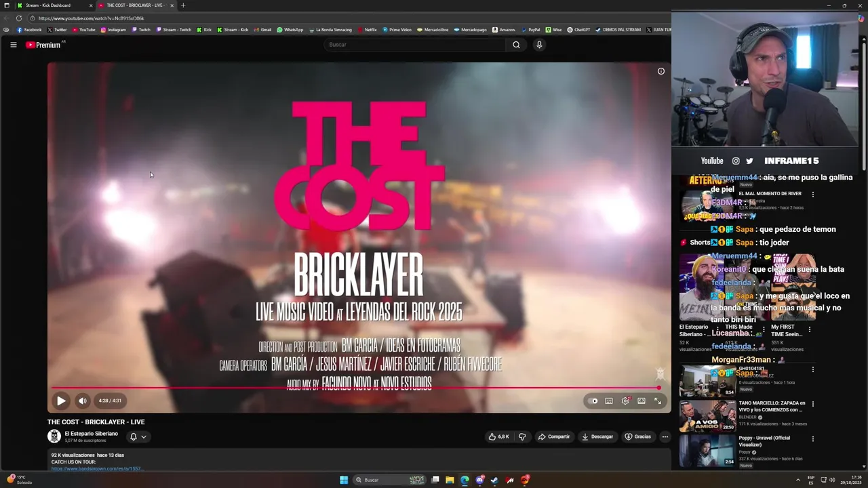The height and width of the screenshot is (488, 868).
Task: Open Prime Video bookmark
Action: coord(397,30)
